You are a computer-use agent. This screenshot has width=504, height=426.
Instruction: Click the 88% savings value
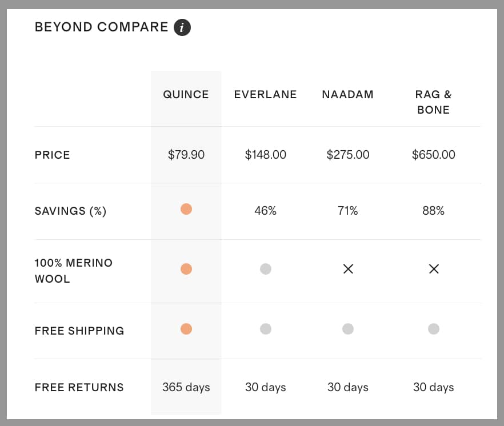[x=434, y=211]
